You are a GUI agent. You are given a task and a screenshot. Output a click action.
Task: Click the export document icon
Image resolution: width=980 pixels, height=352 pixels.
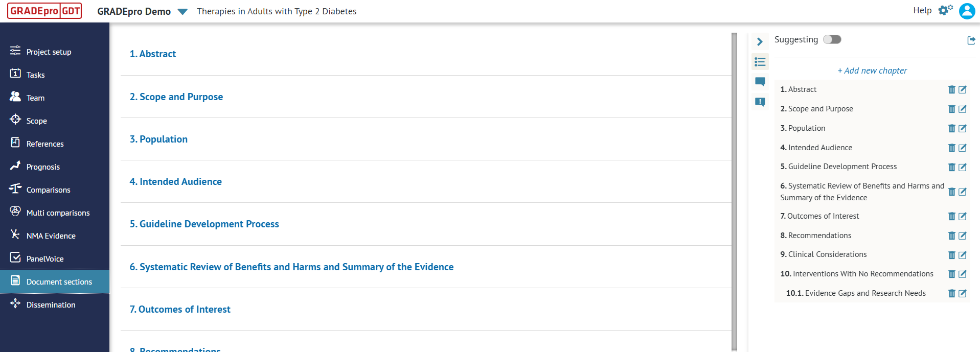pyautogui.click(x=971, y=40)
